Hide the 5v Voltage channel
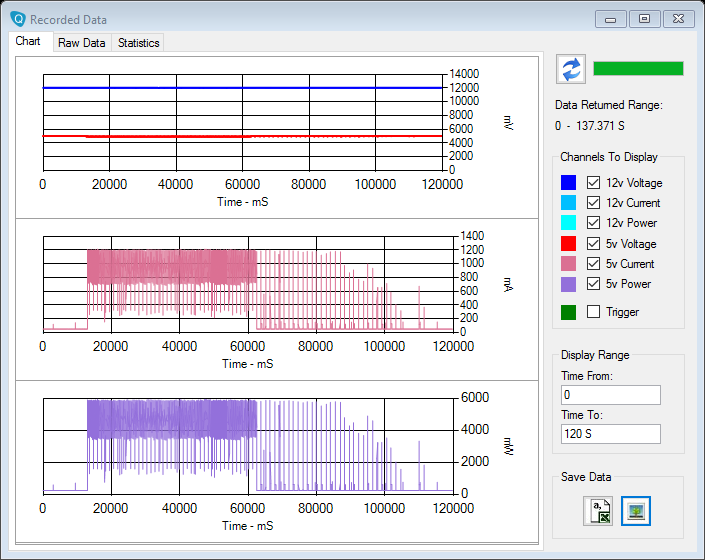 click(x=593, y=244)
